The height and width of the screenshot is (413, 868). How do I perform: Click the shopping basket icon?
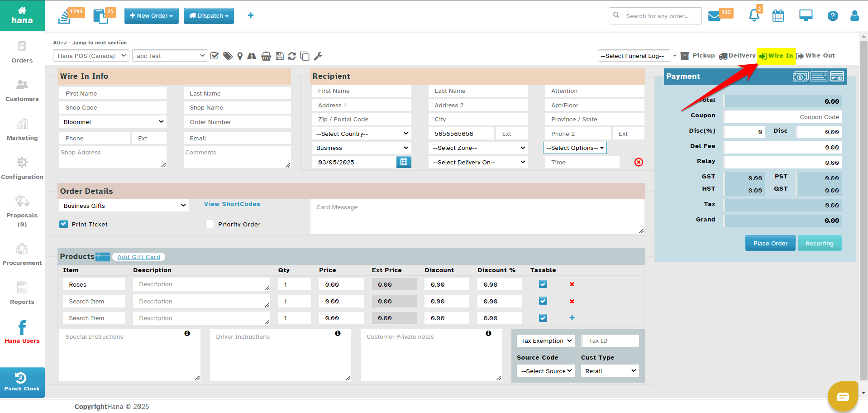[267, 56]
